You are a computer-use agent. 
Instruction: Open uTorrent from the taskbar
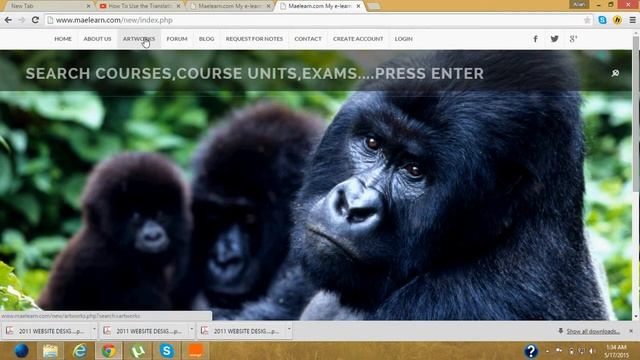tap(138, 351)
